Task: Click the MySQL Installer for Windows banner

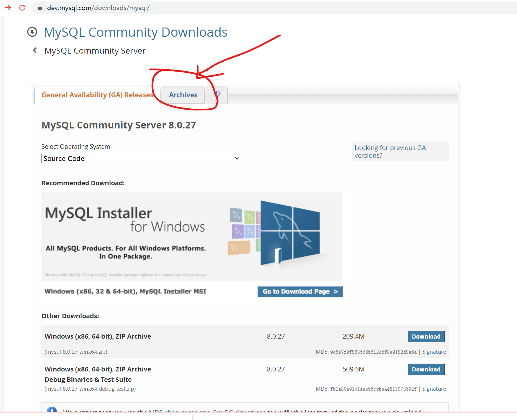Action: point(192,236)
